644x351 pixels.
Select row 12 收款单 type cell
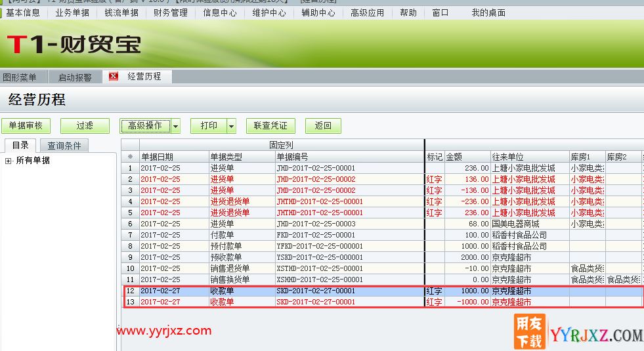pyautogui.click(x=242, y=291)
